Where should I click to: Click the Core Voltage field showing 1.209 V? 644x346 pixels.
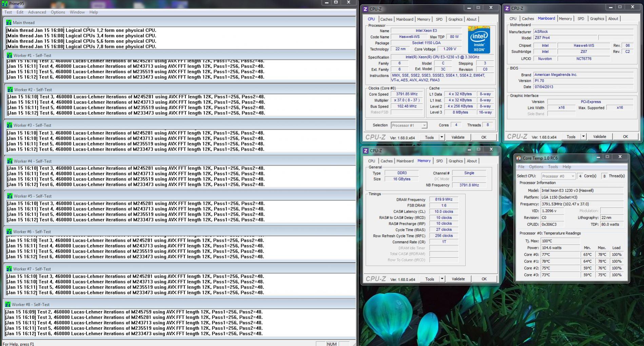450,49
